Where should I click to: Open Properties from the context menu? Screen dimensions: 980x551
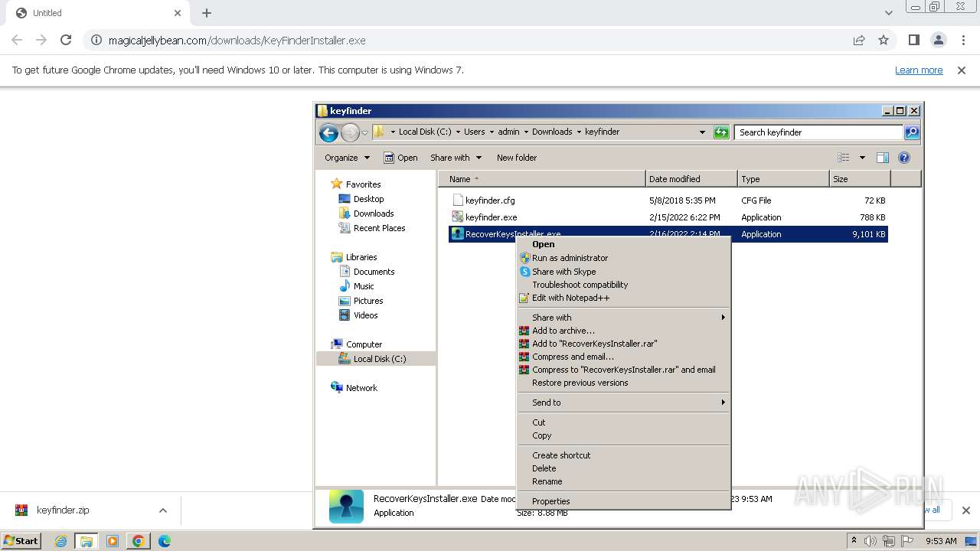(x=623, y=501)
